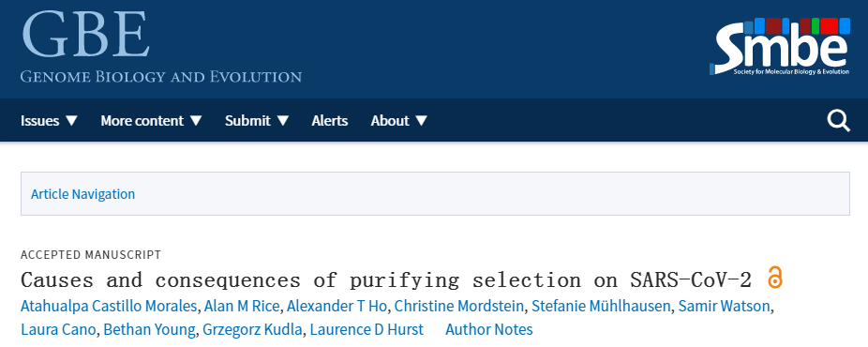This screenshot has width=868, height=347.
Task: Show the Author Notes
Action: (489, 330)
